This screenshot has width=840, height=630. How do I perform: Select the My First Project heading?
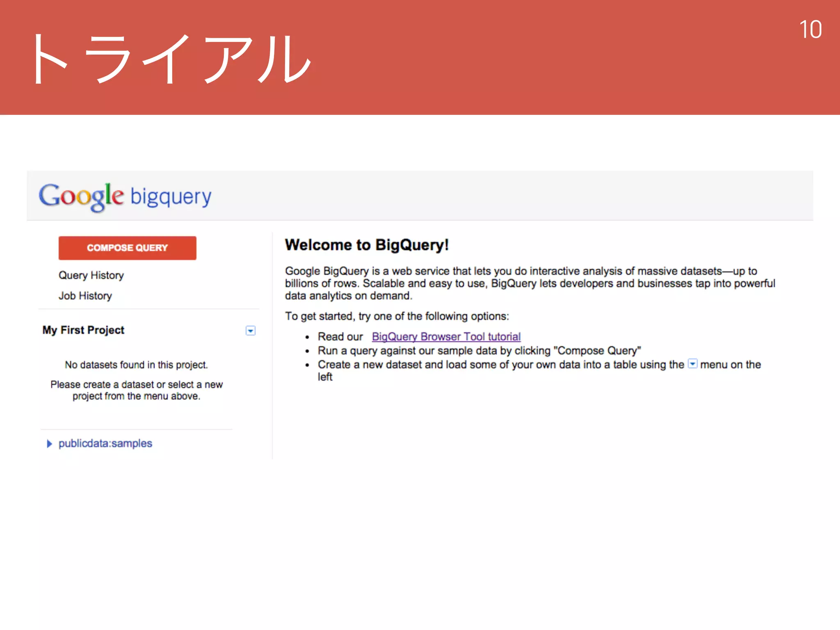pos(83,330)
